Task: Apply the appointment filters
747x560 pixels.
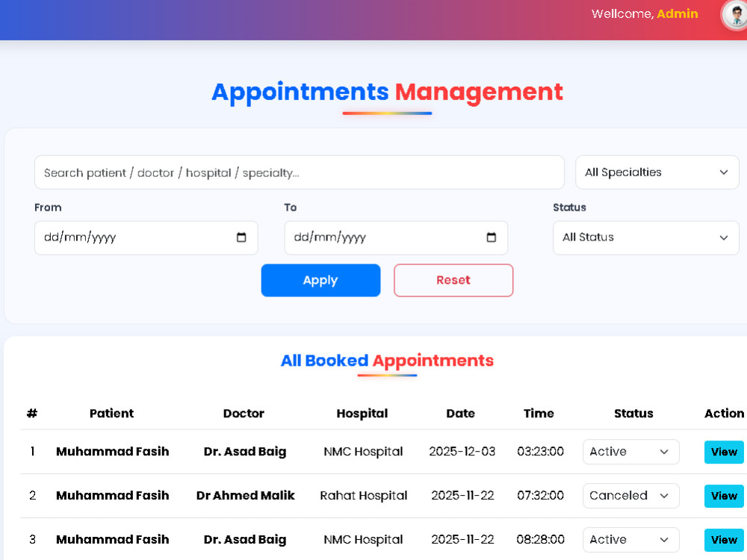Action: 320,280
